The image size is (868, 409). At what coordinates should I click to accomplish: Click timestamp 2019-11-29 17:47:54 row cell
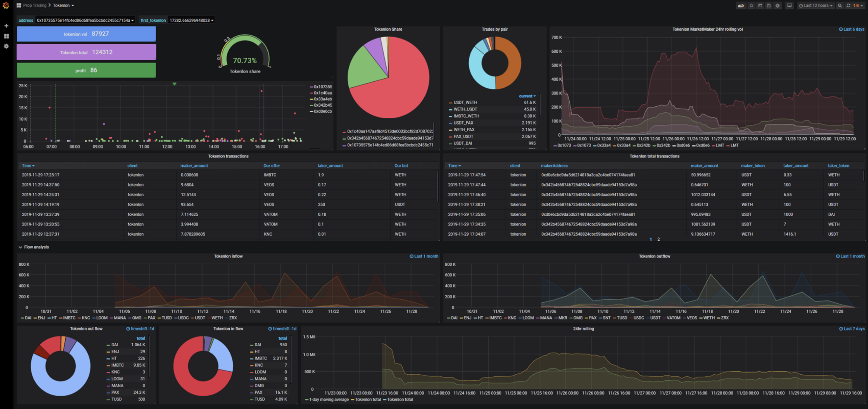coord(476,175)
